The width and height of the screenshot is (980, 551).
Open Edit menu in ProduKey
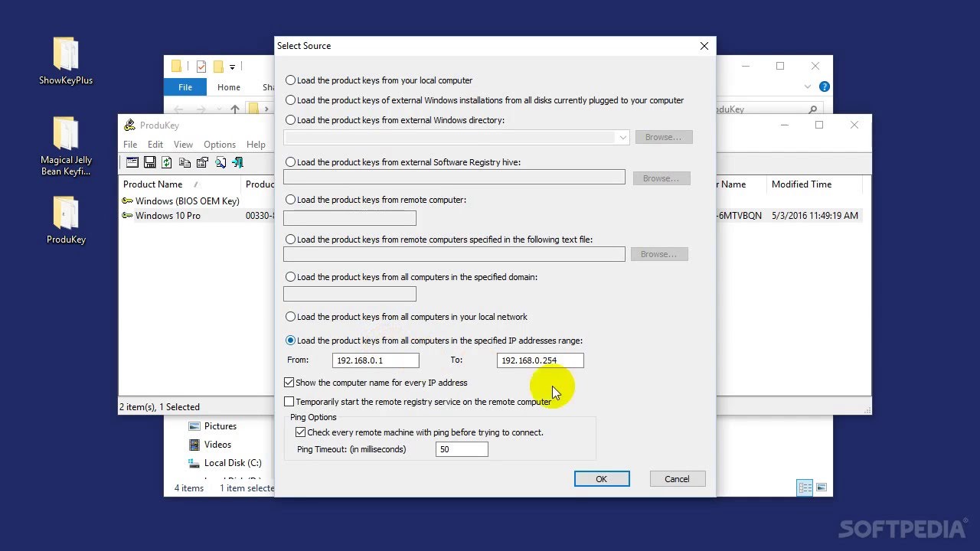pos(155,144)
